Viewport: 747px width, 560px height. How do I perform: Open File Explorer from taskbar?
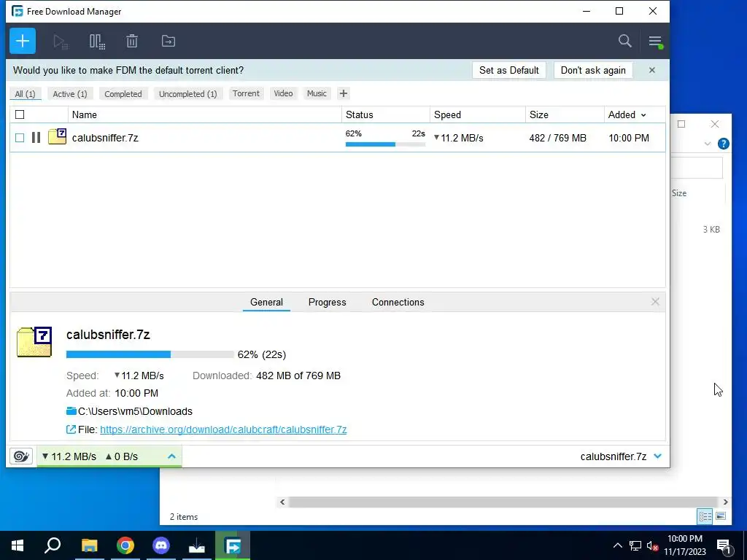[x=89, y=545]
